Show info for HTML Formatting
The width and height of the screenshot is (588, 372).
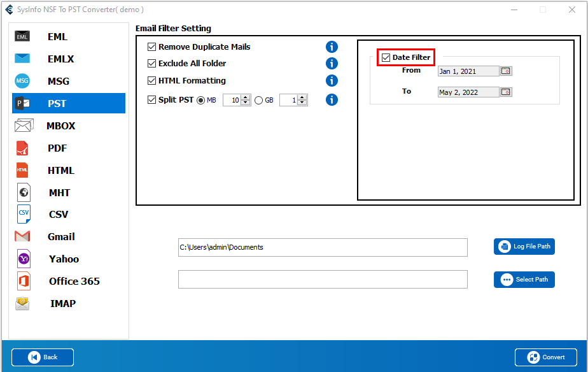pyautogui.click(x=332, y=81)
